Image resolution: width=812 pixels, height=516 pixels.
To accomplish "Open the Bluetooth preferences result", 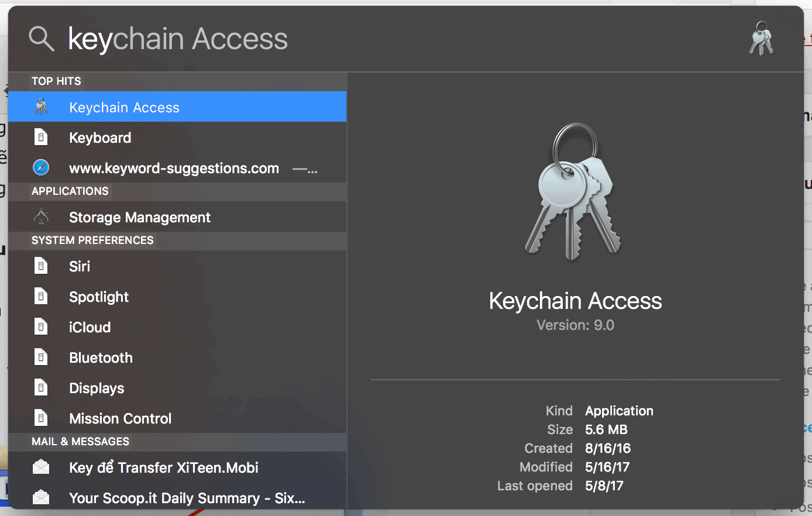I will [x=100, y=357].
